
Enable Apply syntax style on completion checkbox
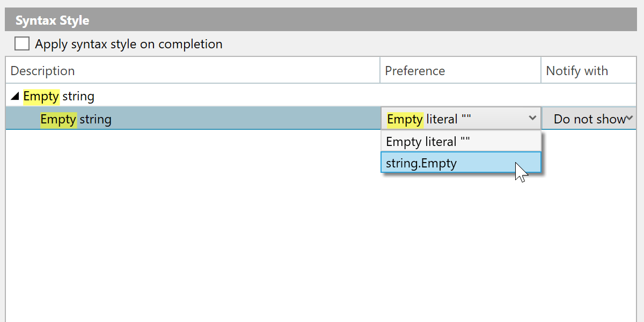pos(22,43)
